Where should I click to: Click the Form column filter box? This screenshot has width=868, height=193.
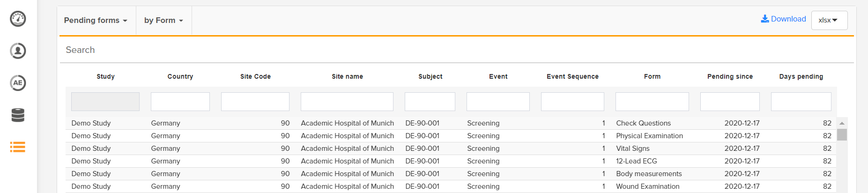click(652, 102)
